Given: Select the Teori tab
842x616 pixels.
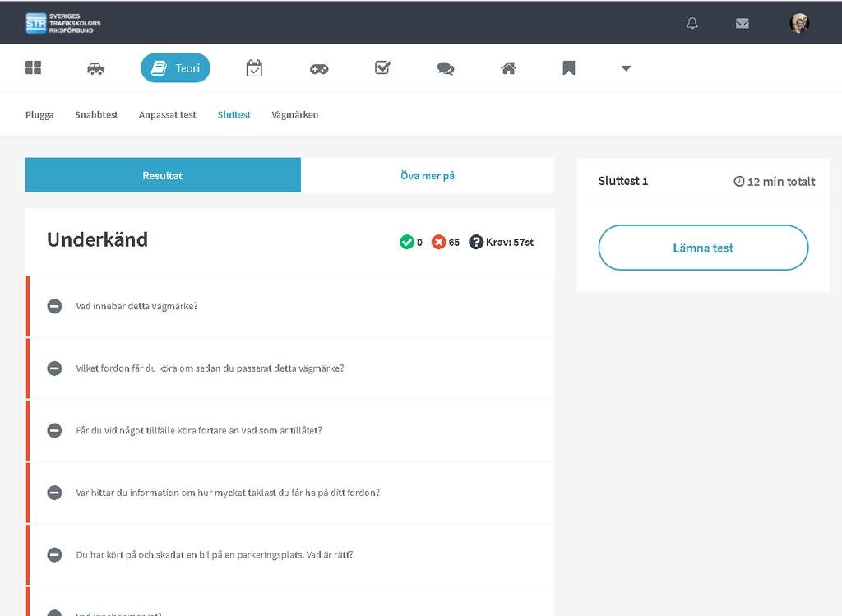Looking at the screenshot, I should point(176,67).
